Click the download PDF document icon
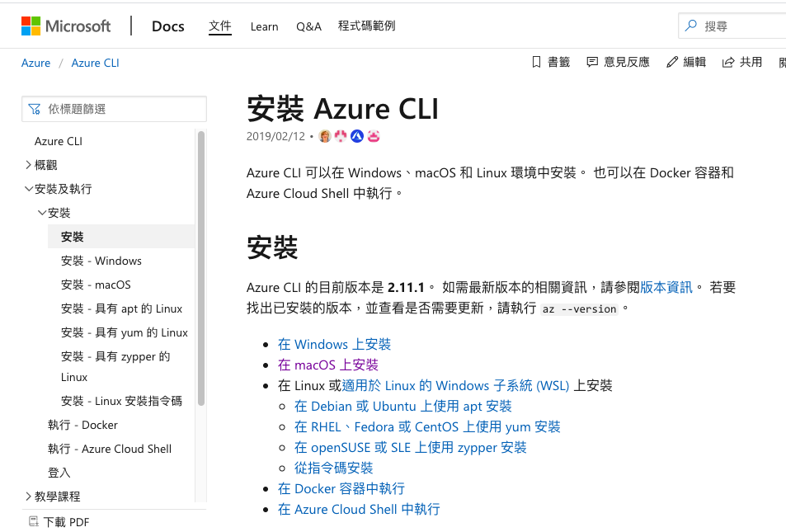Image resolution: width=786 pixels, height=532 pixels. coord(34,521)
